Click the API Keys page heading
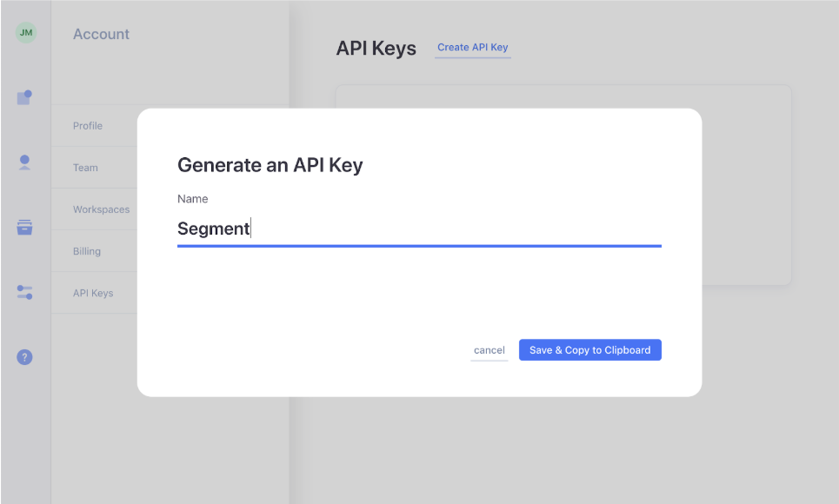Image resolution: width=839 pixels, height=504 pixels. (376, 48)
